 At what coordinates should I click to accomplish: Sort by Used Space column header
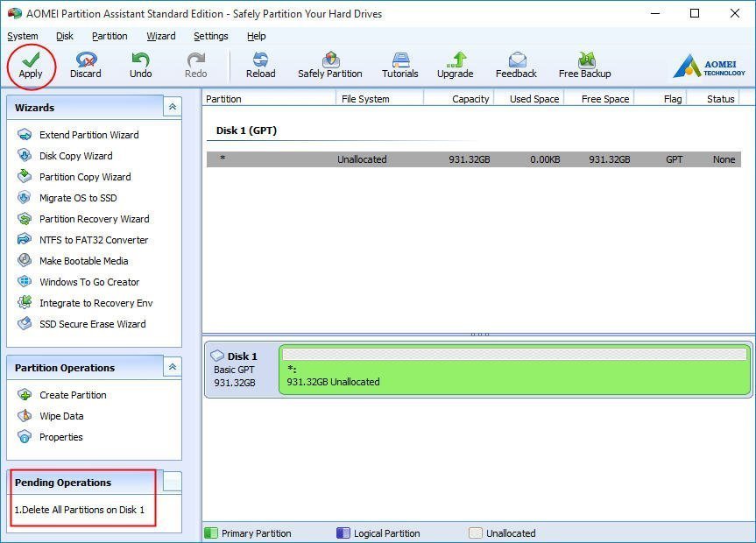pyautogui.click(x=529, y=99)
